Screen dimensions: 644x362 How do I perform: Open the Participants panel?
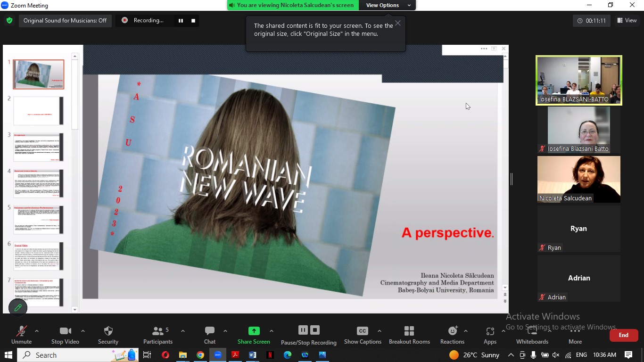pos(158,335)
